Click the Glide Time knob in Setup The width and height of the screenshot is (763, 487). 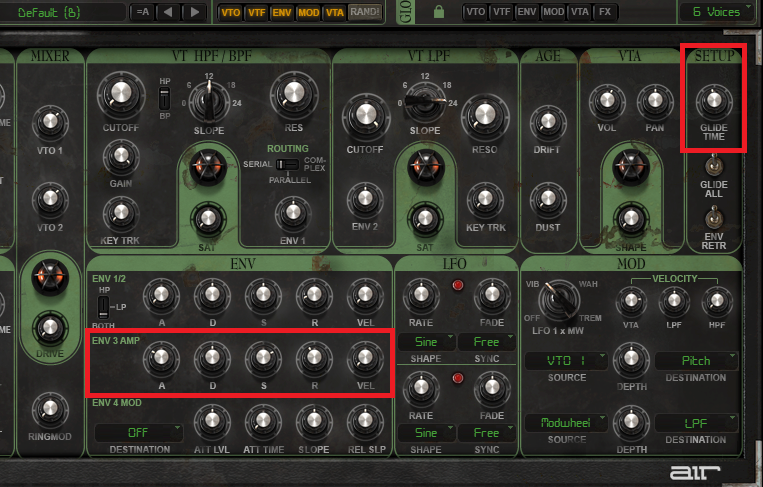coord(713,100)
